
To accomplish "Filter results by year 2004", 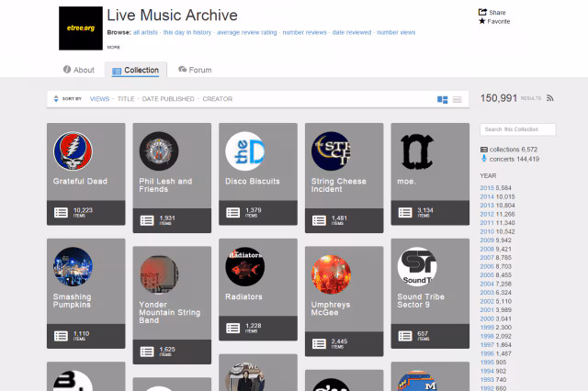I will point(487,284).
